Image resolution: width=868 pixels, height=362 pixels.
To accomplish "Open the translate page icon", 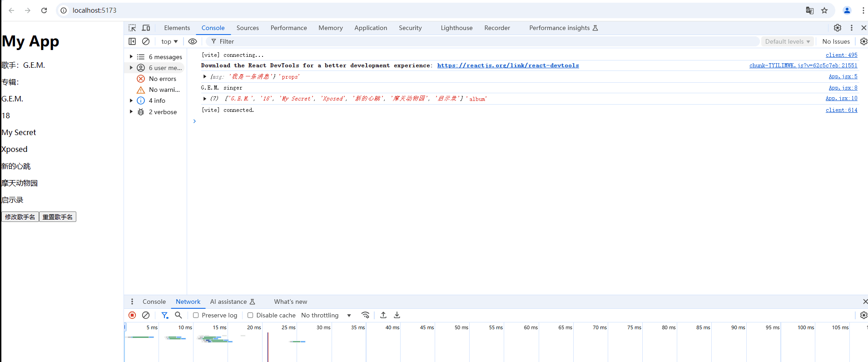I will (x=809, y=10).
